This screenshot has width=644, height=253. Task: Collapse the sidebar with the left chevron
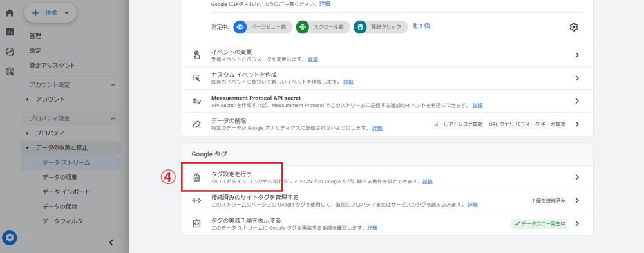[x=111, y=243]
